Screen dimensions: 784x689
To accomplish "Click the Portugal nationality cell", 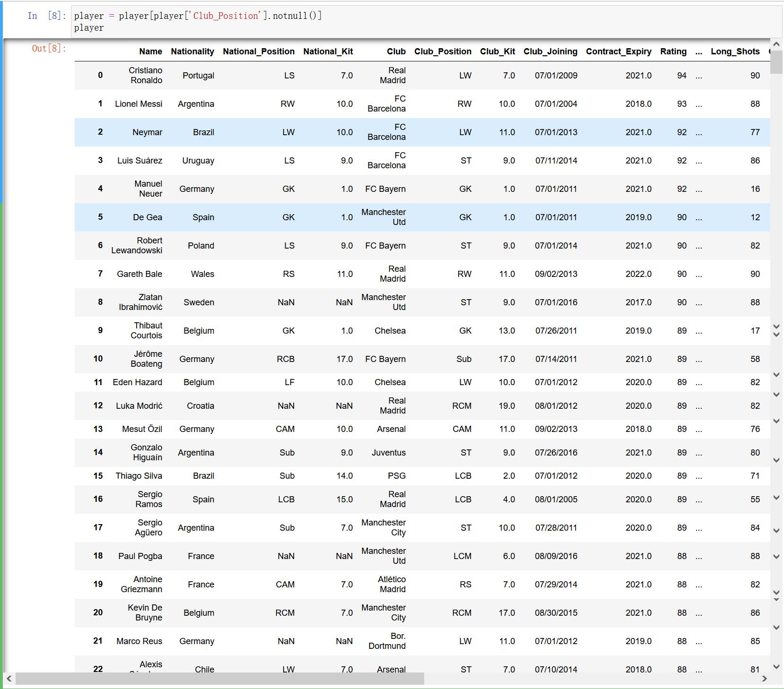I will 198,76.
